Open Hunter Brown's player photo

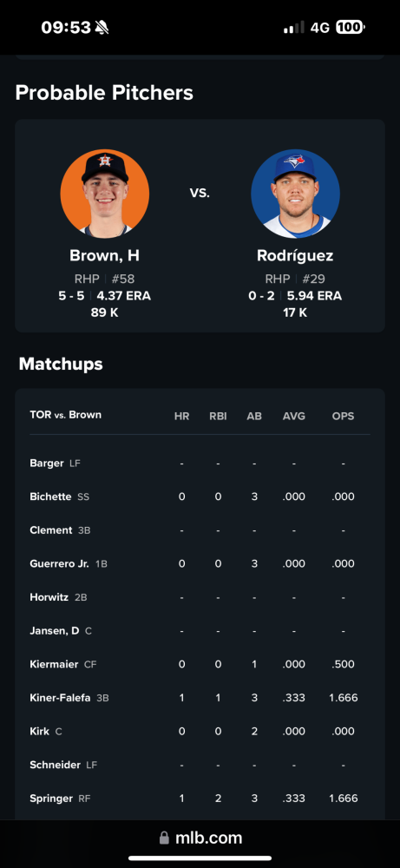click(105, 194)
